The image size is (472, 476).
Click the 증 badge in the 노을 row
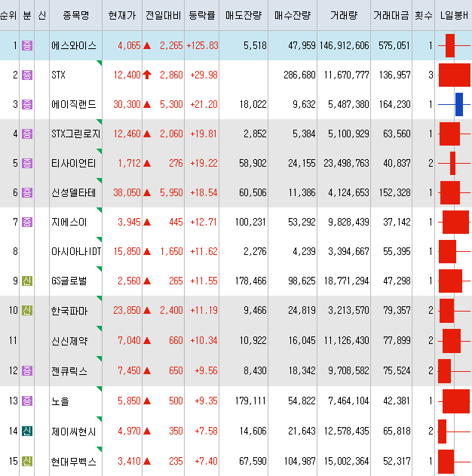point(27,401)
